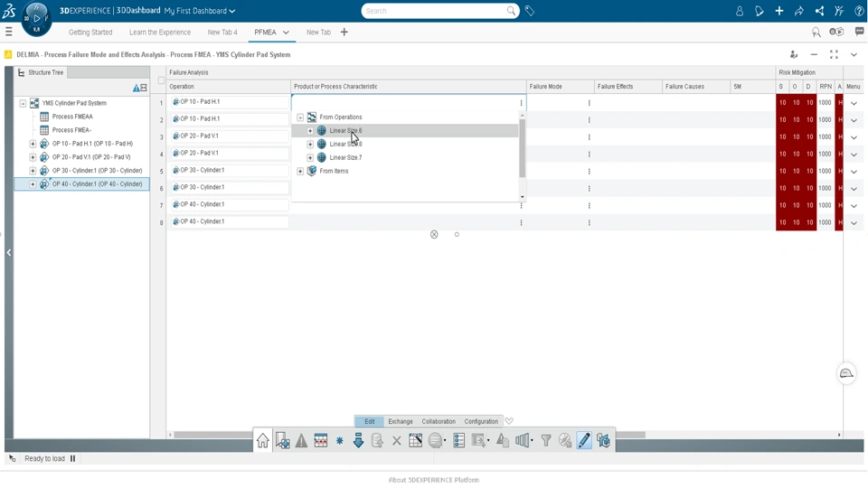Switch to the Learn the Experience tab
The width and height of the screenshot is (868, 488).
point(160,33)
